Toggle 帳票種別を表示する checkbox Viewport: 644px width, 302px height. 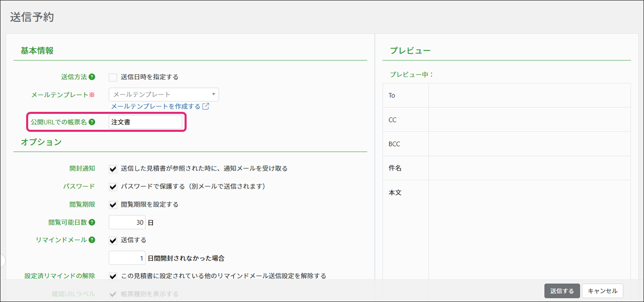(113, 294)
